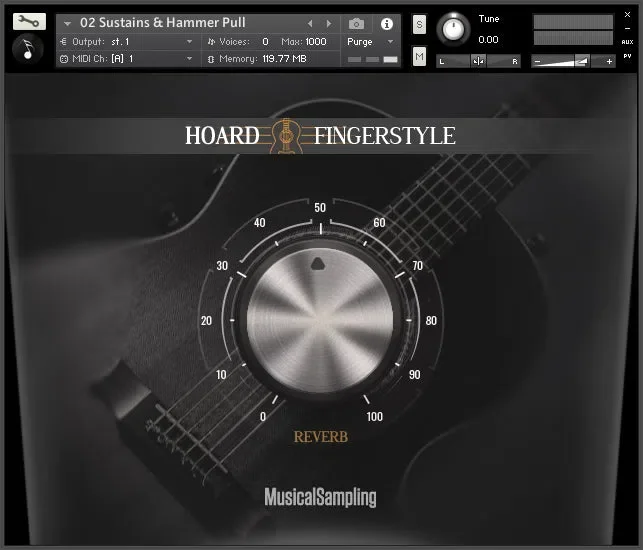Mute the instrument with M button
Image resolution: width=643 pixels, height=550 pixels.
click(x=419, y=56)
